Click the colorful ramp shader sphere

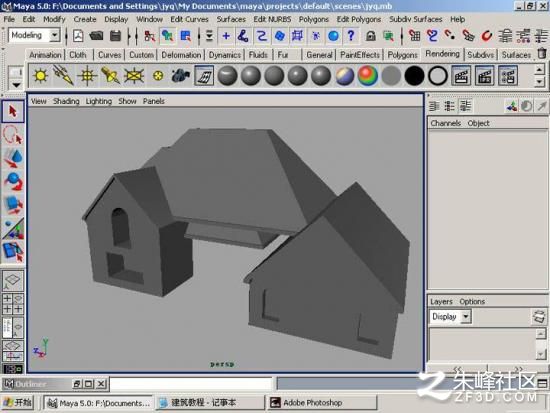367,75
